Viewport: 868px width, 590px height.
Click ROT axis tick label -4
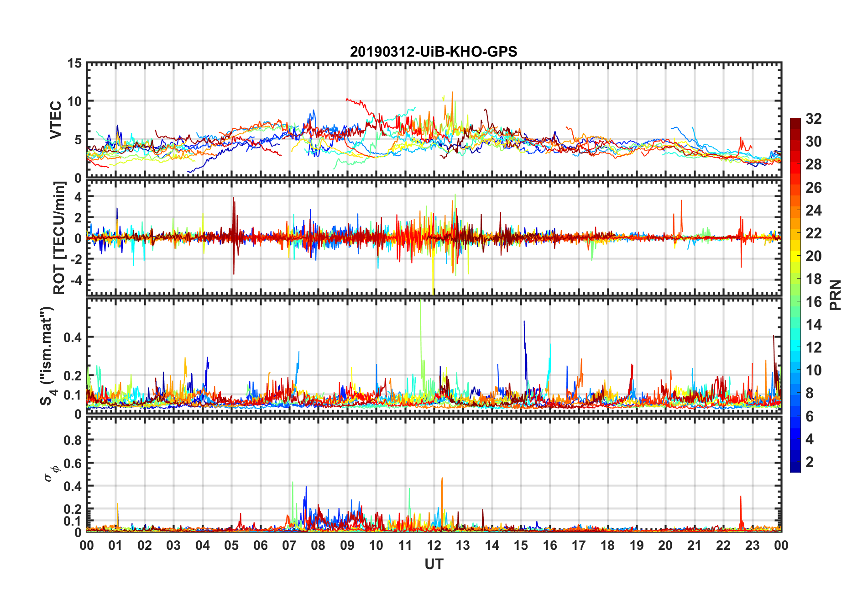[76, 279]
